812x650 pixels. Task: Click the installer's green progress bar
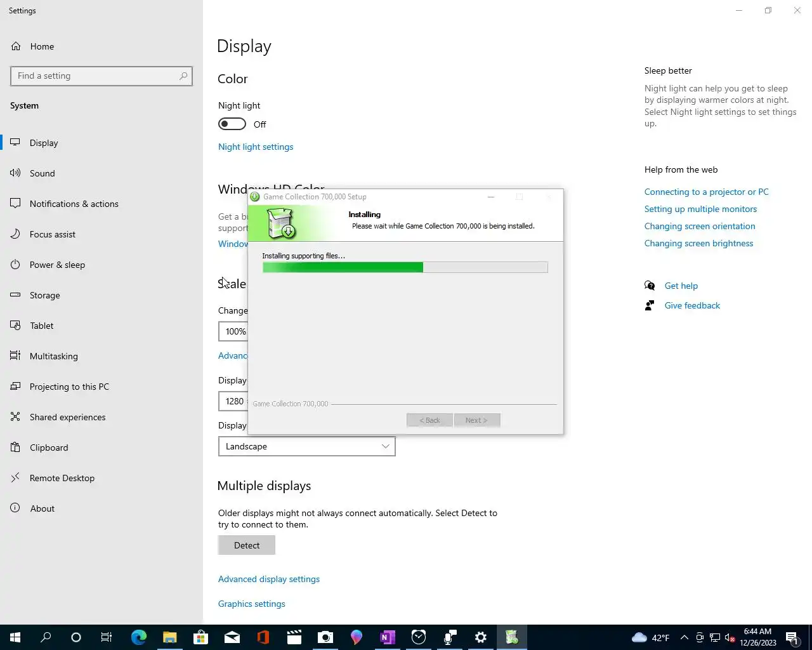click(x=405, y=267)
